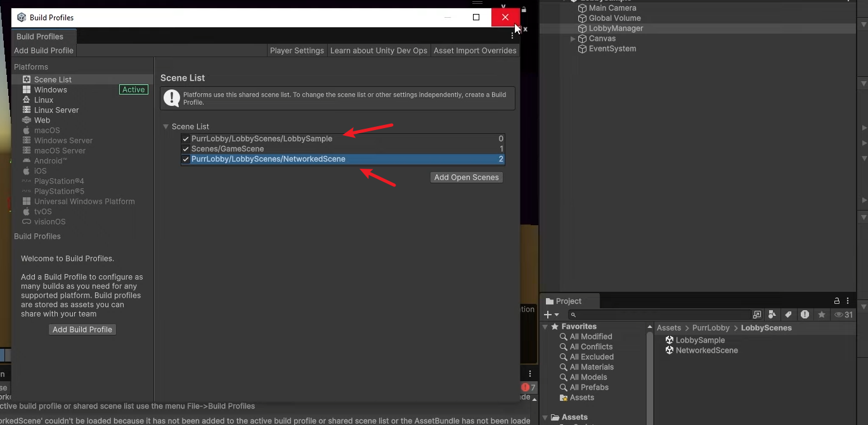Toggle the hidden packages visibility eye (31)
This screenshot has width=868, height=425.
(x=843, y=315)
